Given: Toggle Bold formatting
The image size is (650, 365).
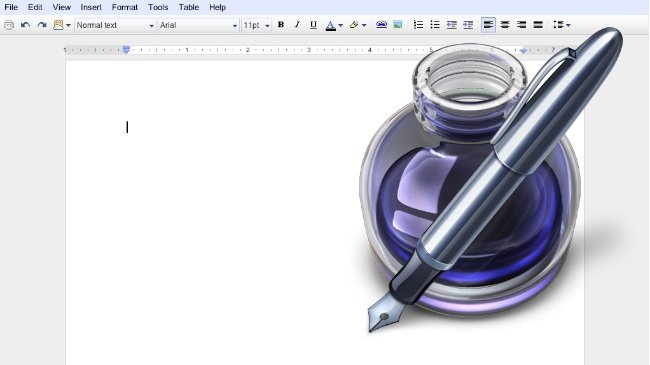Looking at the screenshot, I should click(x=281, y=25).
